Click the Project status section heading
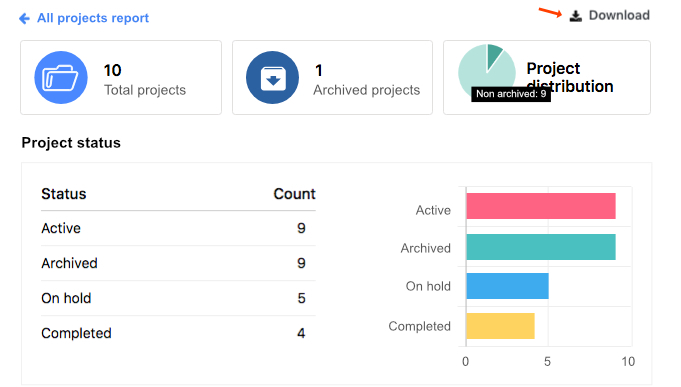681x387 pixels. (x=71, y=143)
